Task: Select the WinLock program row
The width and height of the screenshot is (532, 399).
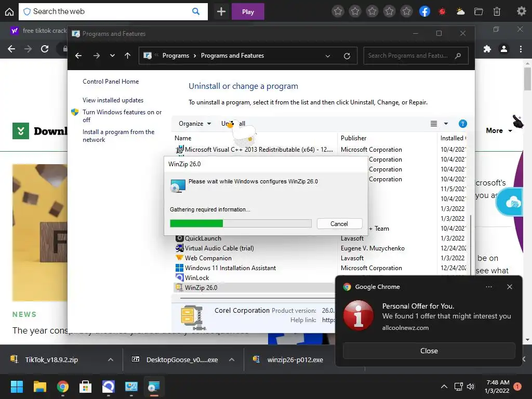Action: coord(255,278)
